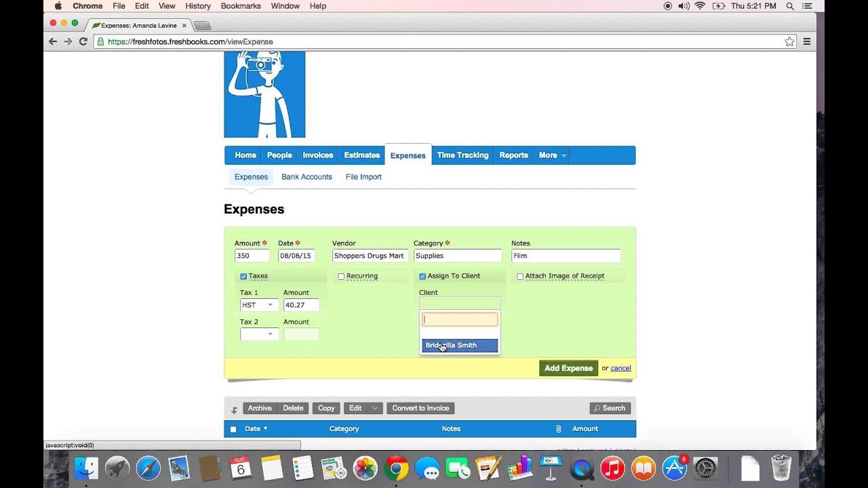The width and height of the screenshot is (868, 488).
Task: Open Bank Accounts sub-tab
Action: (307, 177)
